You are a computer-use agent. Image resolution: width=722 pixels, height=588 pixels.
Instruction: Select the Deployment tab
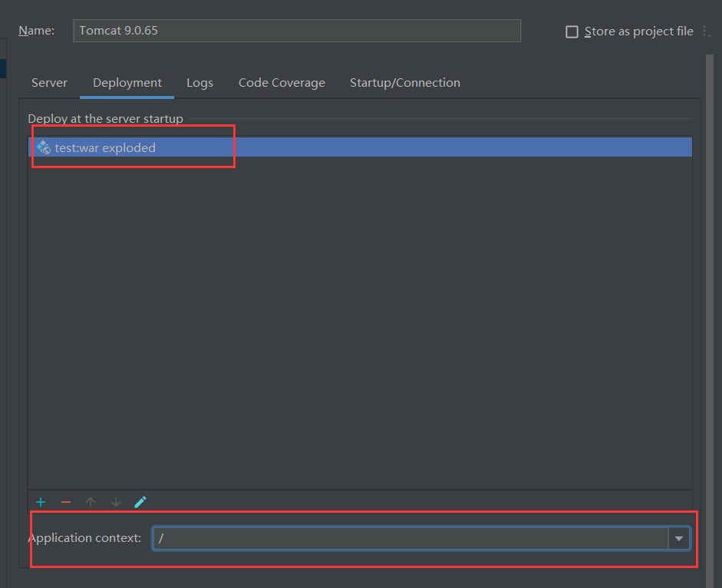coord(126,82)
